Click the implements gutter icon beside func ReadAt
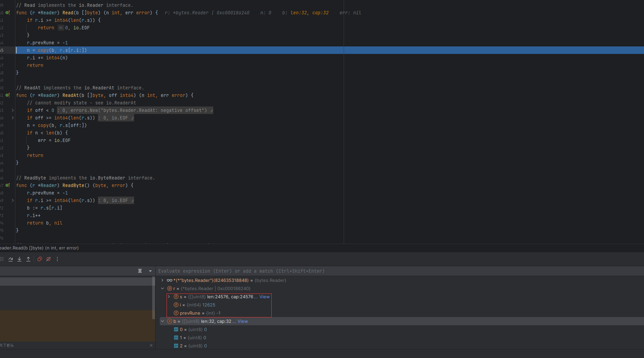The width and height of the screenshot is (644, 358). pyautogui.click(x=8, y=95)
